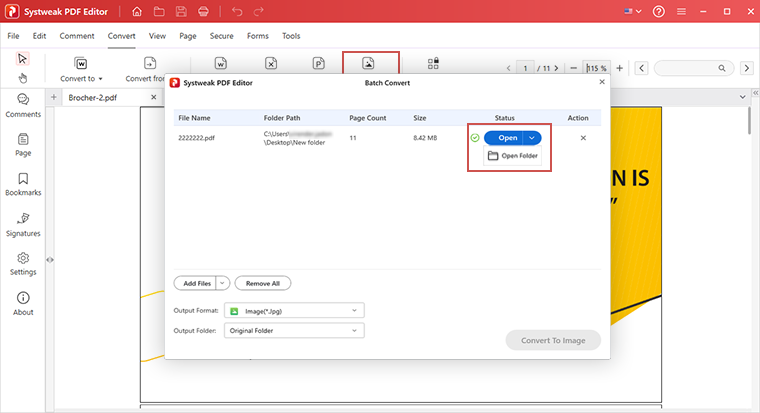Click previous search result arrow
Screen dimensions: 760x413
642,68
